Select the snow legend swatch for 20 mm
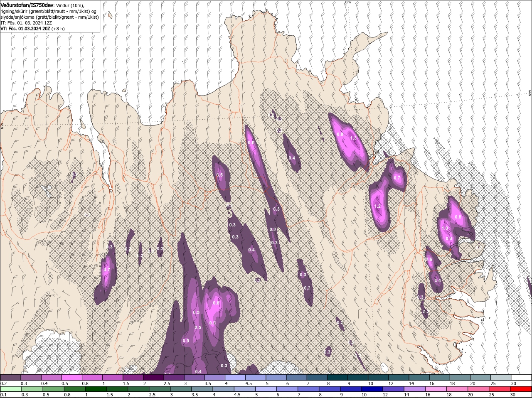This screenshot has height=398, width=532. point(480,377)
